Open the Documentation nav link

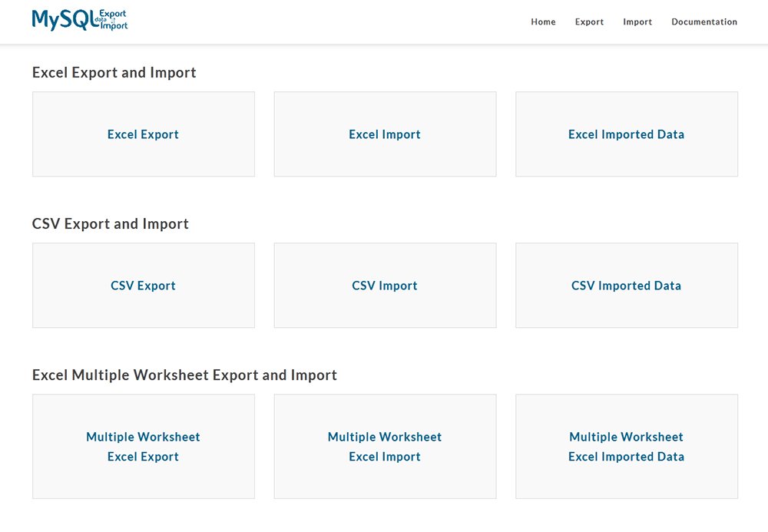[703, 21]
